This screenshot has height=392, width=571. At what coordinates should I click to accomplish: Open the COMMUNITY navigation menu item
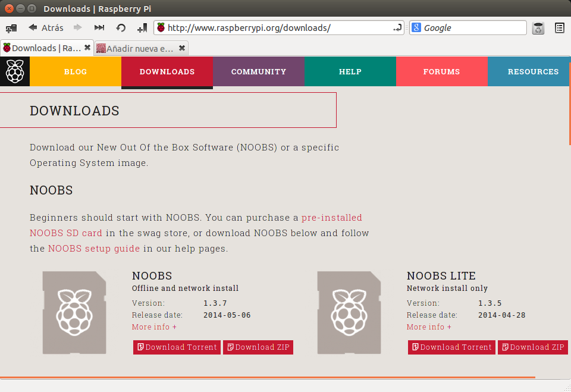[x=258, y=72]
